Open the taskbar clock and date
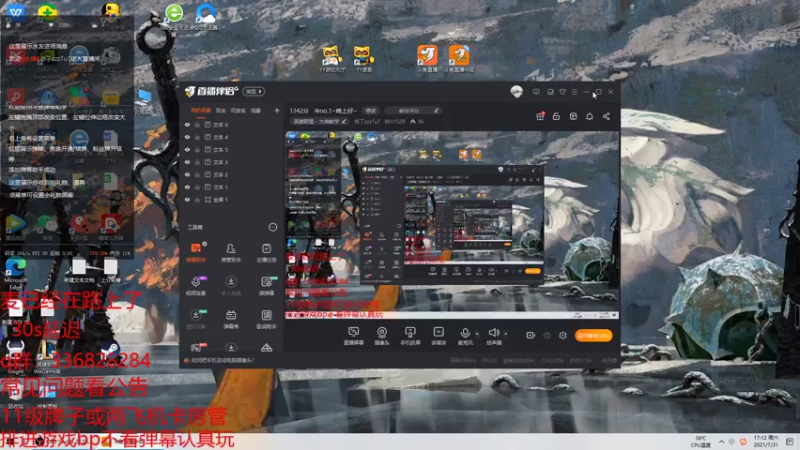Viewport: 800px width, 450px height. pyautogui.click(x=768, y=441)
